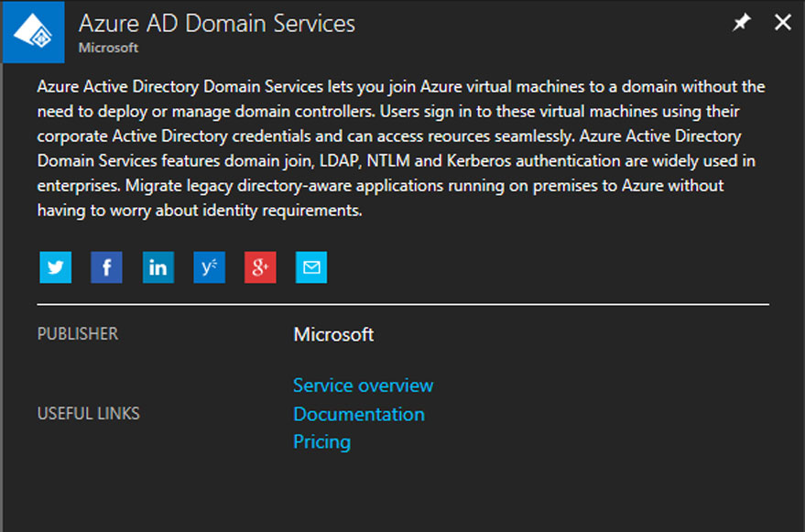
Task: Share by email envelope icon
Action: click(311, 267)
